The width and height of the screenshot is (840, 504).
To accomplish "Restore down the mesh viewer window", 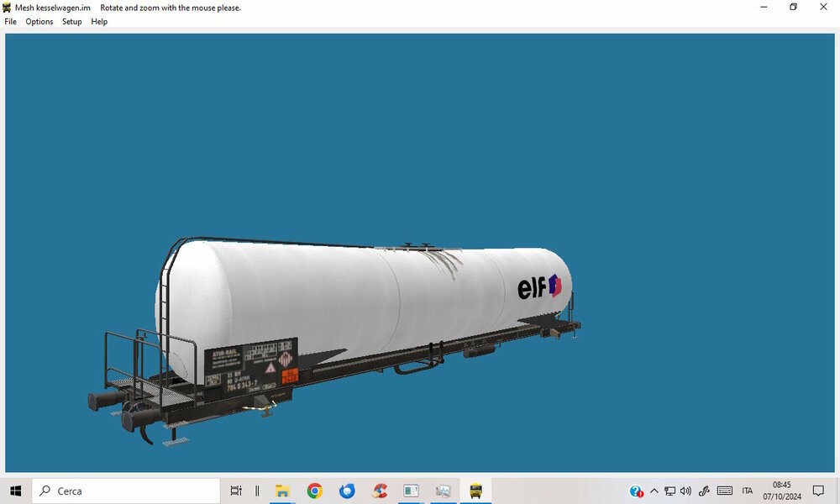I will pos(794,7).
